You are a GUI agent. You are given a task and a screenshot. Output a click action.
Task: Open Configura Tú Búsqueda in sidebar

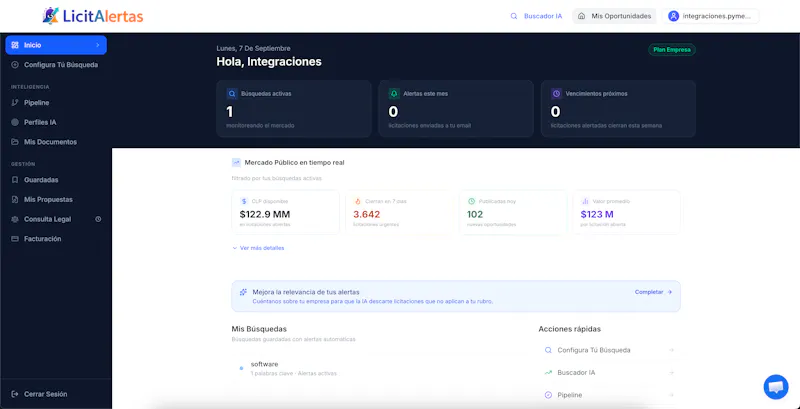(56, 65)
